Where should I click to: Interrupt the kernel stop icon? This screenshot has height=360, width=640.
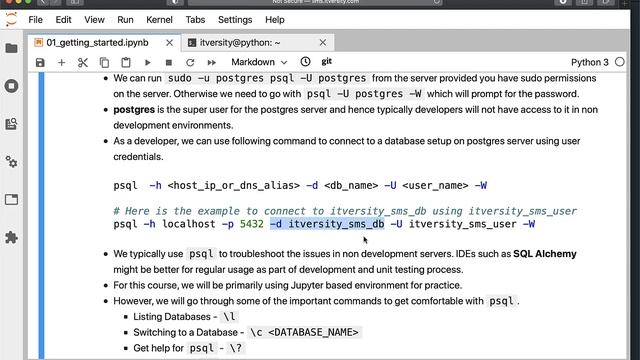coord(169,62)
